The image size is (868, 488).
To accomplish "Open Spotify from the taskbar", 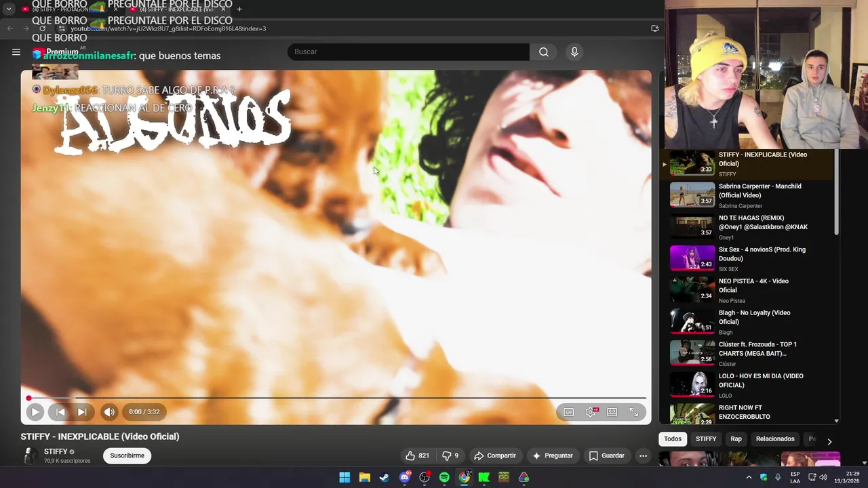I will point(444,477).
